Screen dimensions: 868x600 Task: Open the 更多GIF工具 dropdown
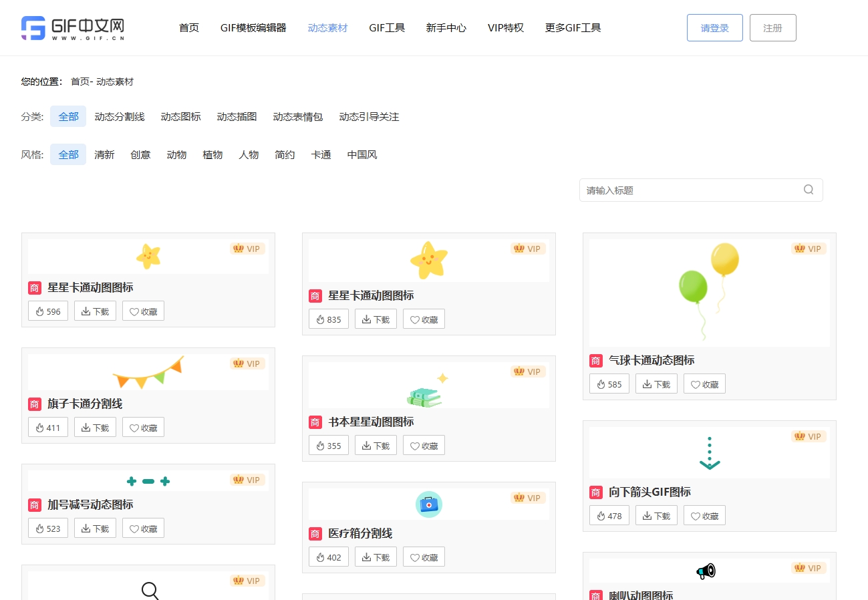[573, 27]
